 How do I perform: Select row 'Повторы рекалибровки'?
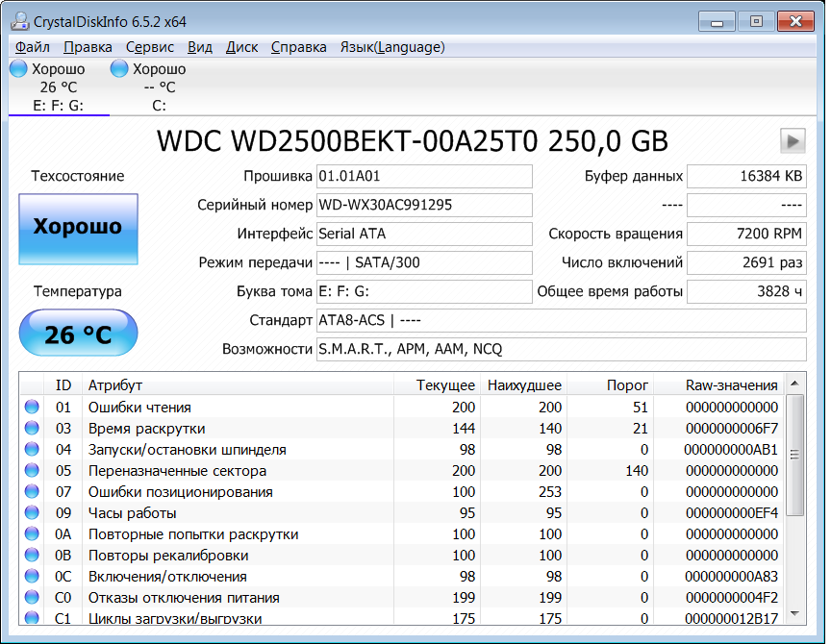point(402,555)
